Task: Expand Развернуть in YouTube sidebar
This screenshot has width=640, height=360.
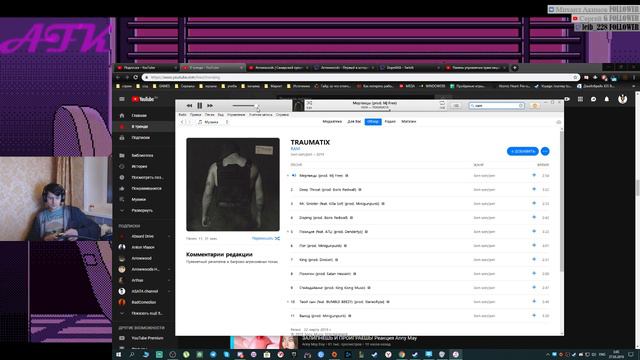Action: pos(143,211)
